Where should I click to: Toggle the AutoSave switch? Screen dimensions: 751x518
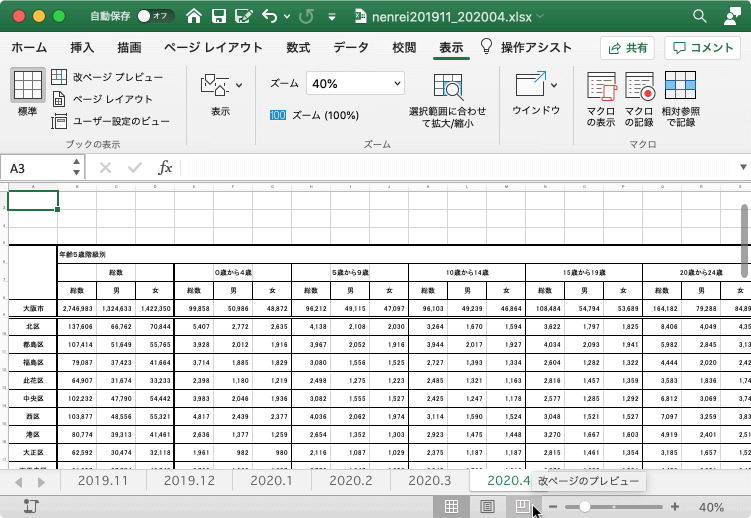click(x=155, y=16)
